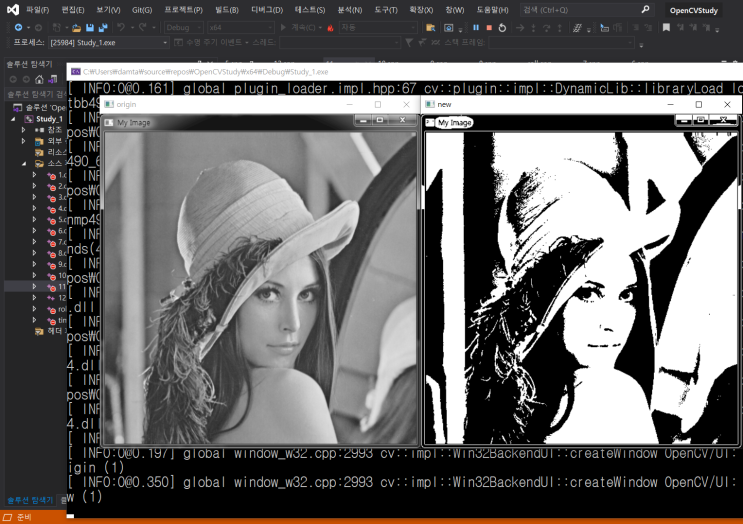Click the Solution Explorer search field

click(36, 94)
